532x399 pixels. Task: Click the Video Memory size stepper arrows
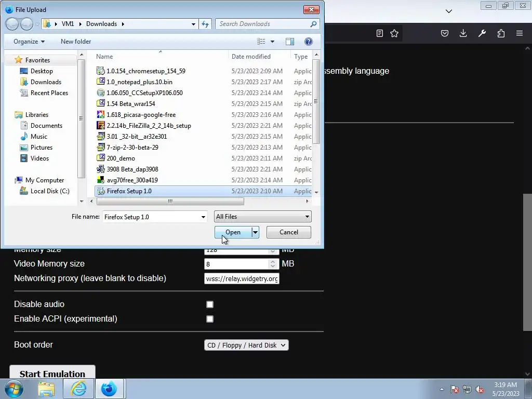coord(273,263)
